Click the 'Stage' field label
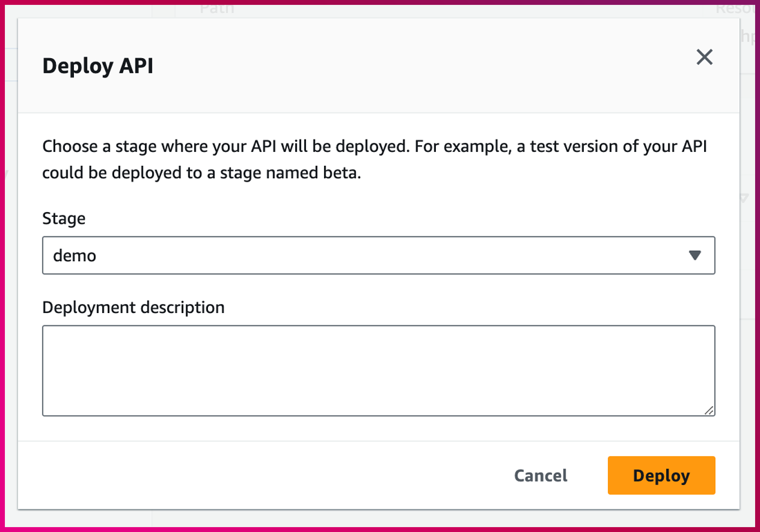Viewport: 760px width, 532px height. [x=64, y=218]
